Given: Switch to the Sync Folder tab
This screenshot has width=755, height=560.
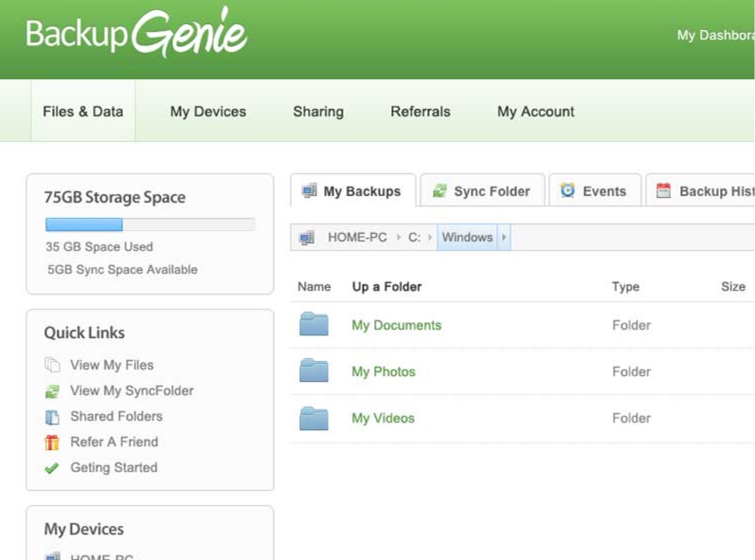Looking at the screenshot, I should click(x=482, y=191).
